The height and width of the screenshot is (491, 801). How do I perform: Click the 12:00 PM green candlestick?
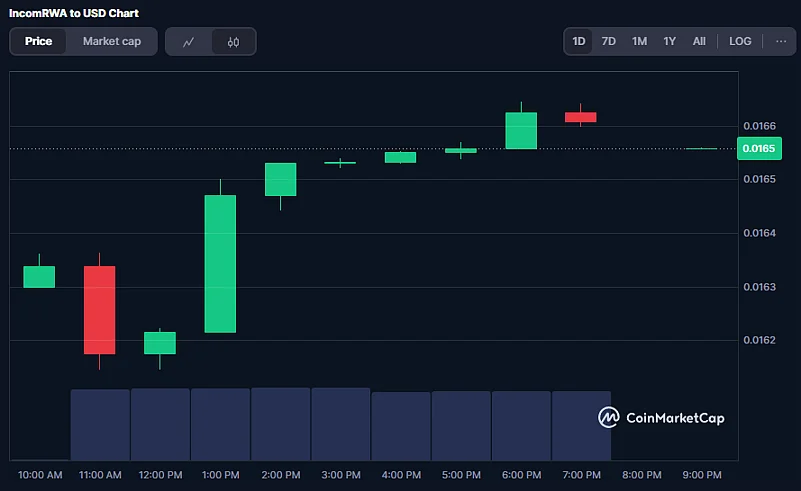[x=160, y=343]
